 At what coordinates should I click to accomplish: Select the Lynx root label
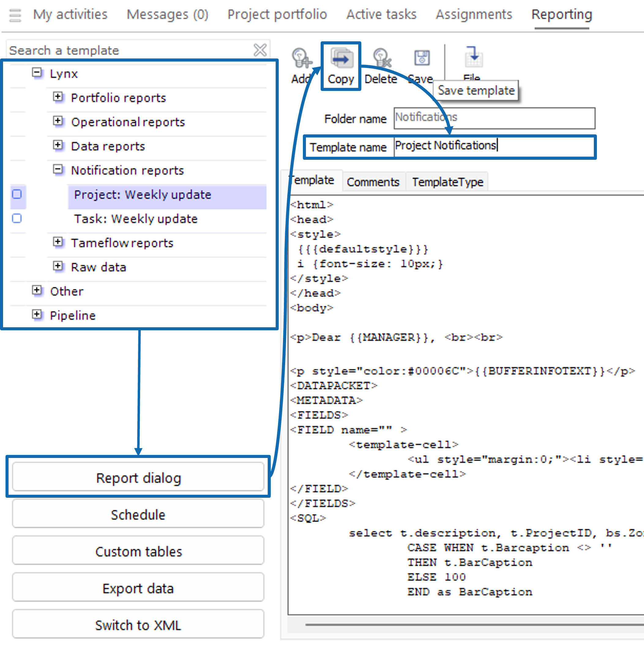pos(64,73)
